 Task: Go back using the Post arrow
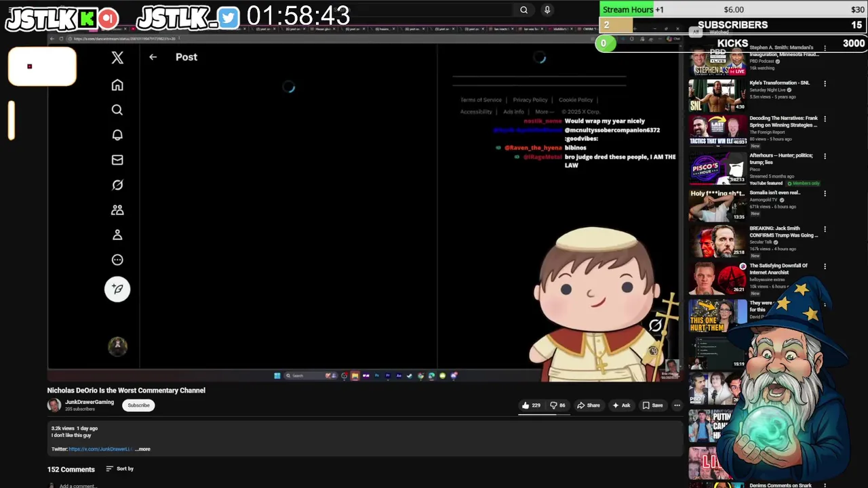click(x=153, y=57)
